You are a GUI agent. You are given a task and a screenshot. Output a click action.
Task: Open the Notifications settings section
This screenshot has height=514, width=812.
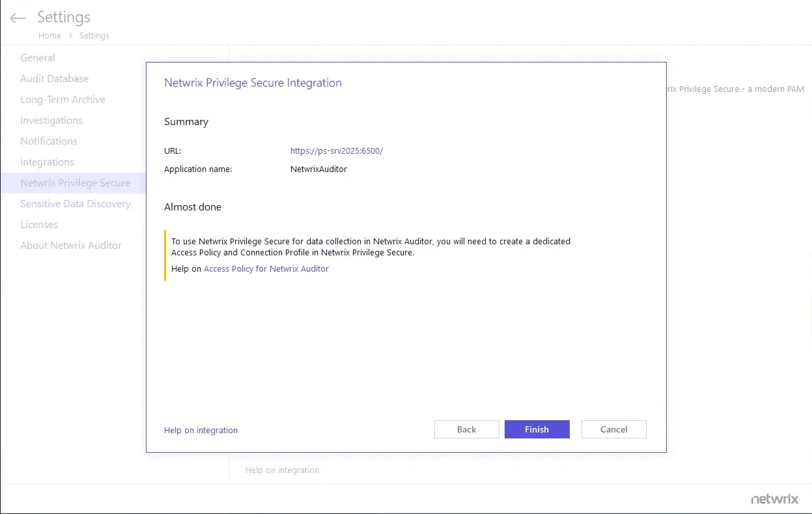click(49, 141)
